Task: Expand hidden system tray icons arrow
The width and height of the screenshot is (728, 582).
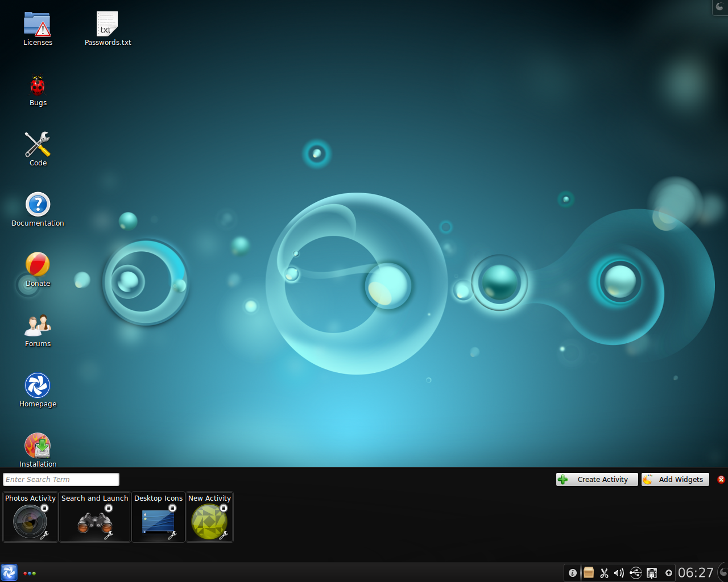Action: pos(669,573)
